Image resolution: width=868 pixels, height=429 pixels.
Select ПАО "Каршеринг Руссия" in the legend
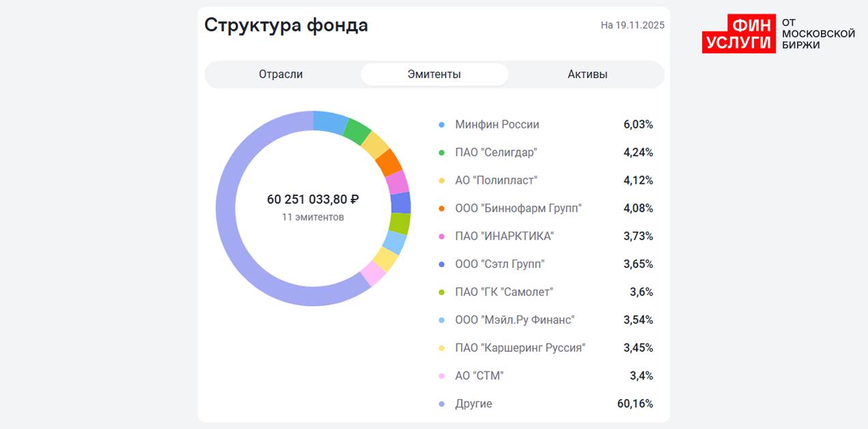click(x=520, y=348)
